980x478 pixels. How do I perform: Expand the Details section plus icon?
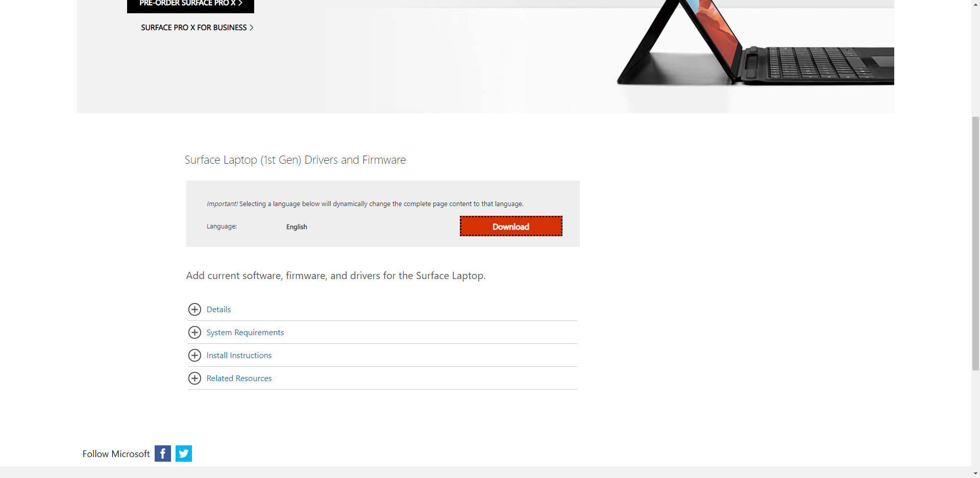point(194,310)
